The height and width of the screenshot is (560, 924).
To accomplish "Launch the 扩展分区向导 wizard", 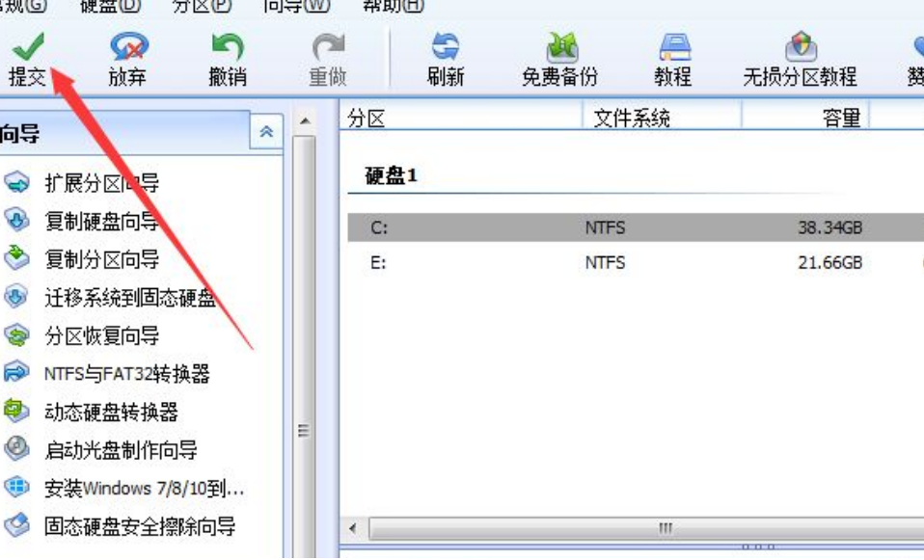I will pyautogui.click(x=101, y=183).
